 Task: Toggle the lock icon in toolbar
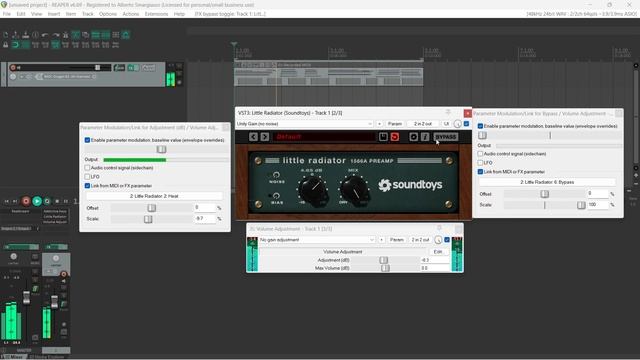[x=6, y=45]
